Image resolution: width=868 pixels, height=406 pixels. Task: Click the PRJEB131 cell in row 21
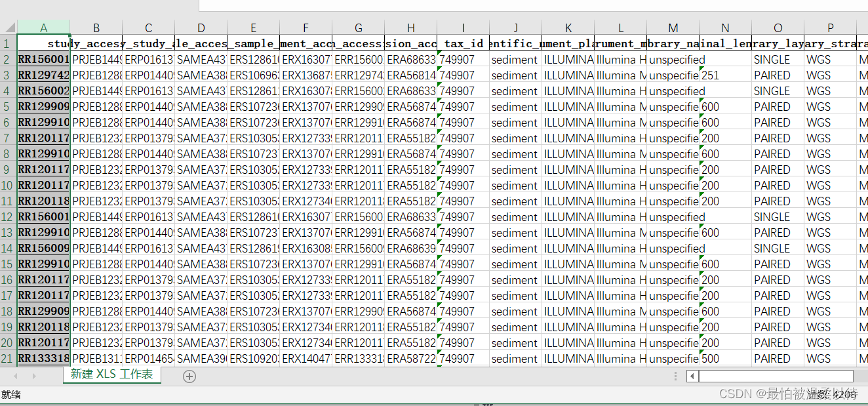96,358
